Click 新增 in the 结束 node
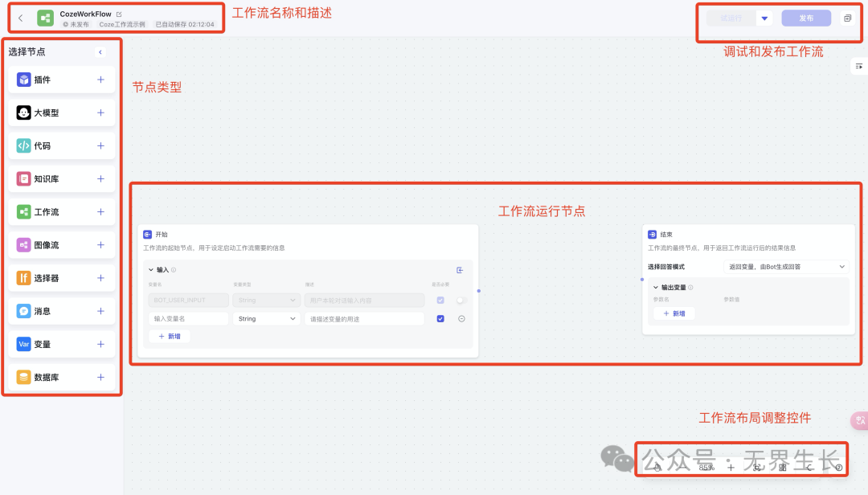This screenshot has width=868, height=495. [x=674, y=313]
